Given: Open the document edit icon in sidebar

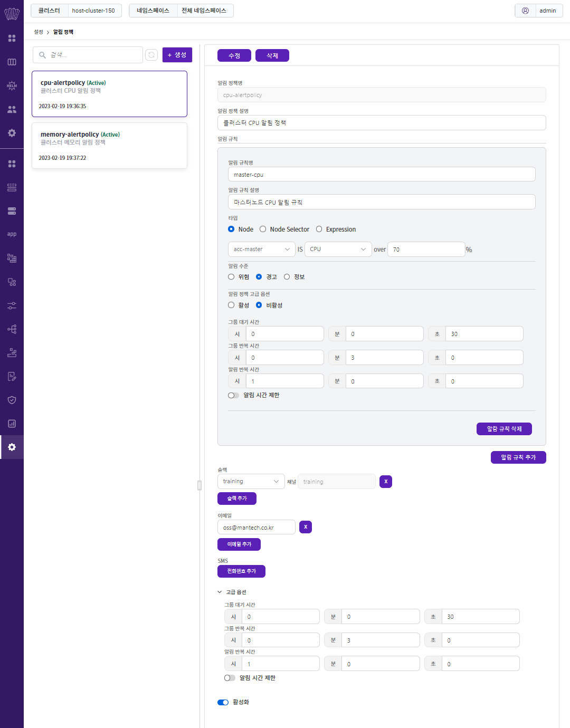Looking at the screenshot, I should click(x=12, y=376).
